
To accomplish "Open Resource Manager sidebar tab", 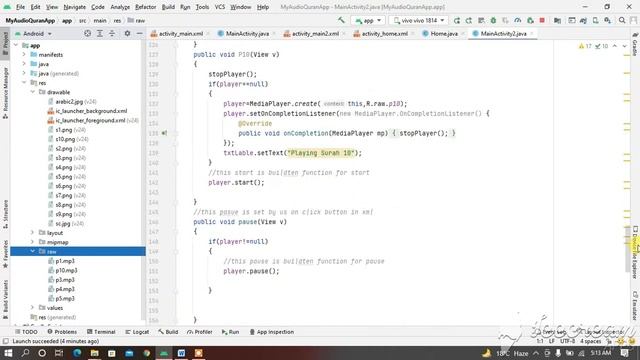I will click(5, 93).
